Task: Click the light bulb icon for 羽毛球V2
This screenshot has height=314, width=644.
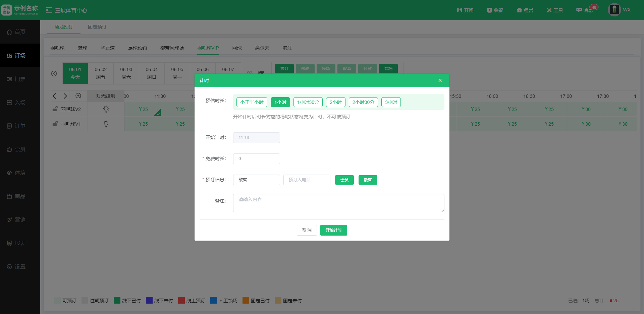Action: pos(106,109)
